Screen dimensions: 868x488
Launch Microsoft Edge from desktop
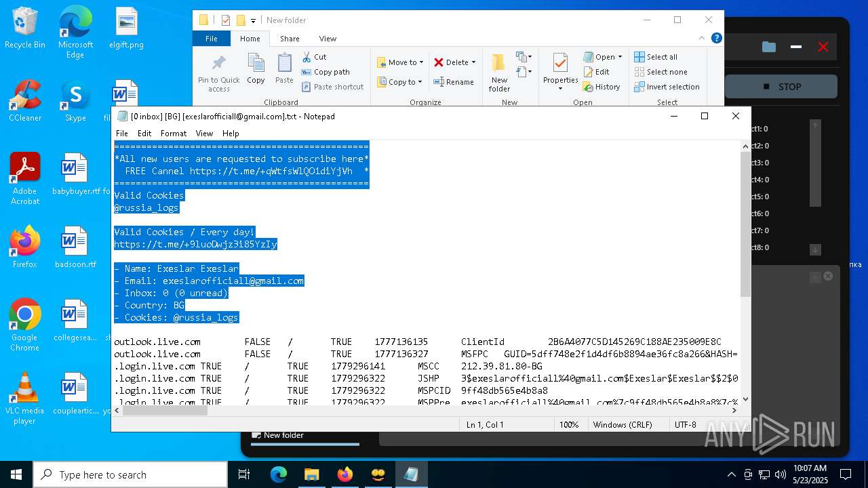(75, 32)
